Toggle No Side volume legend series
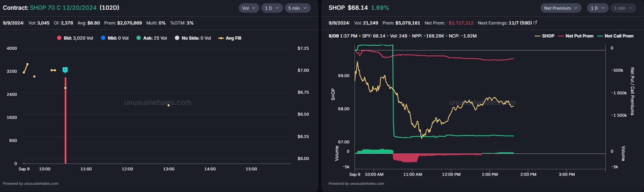 point(193,38)
